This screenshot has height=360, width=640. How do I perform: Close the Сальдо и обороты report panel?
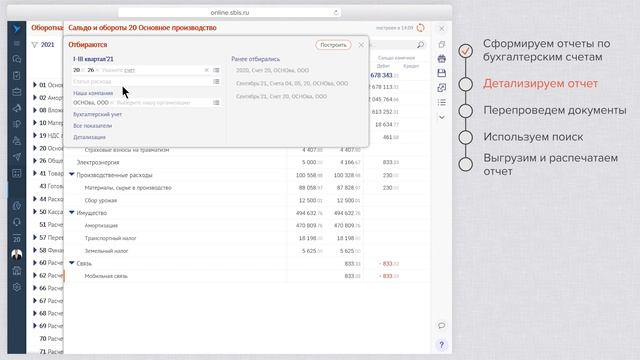[x=442, y=29]
